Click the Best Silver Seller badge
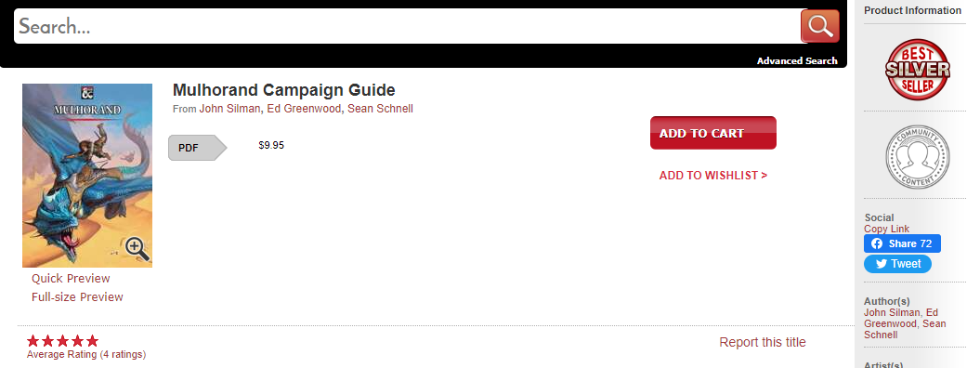 pos(917,70)
